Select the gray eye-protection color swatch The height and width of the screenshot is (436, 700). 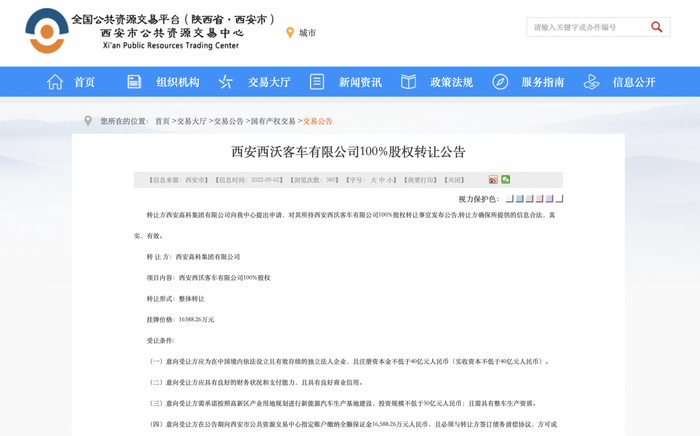click(x=529, y=199)
